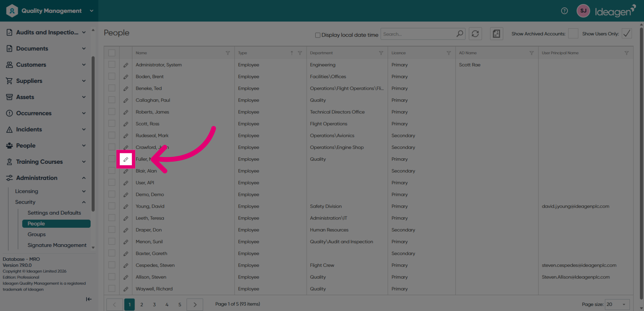Filter the User Principal Name column
The height and width of the screenshot is (311, 644).
tap(627, 53)
